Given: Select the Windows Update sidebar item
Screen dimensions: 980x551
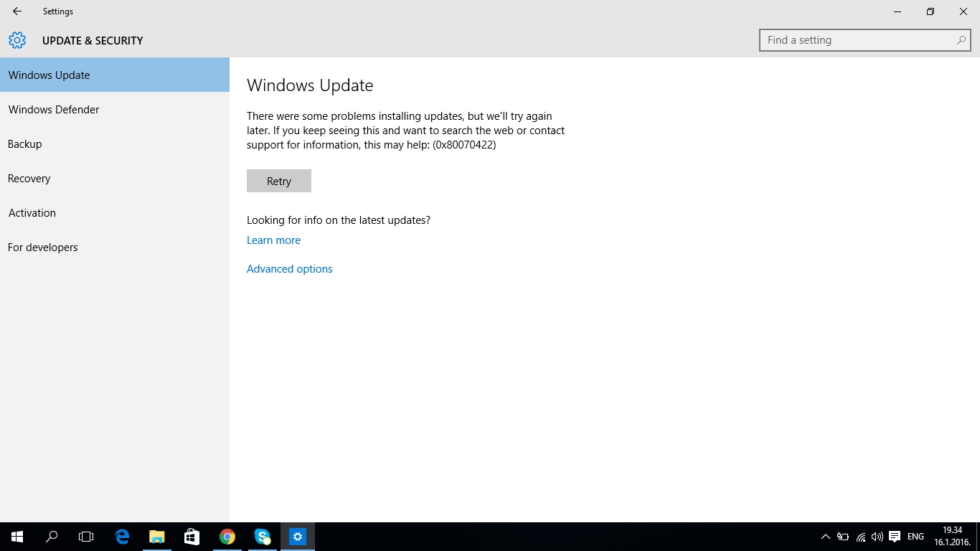Looking at the screenshot, I should pyautogui.click(x=115, y=75).
